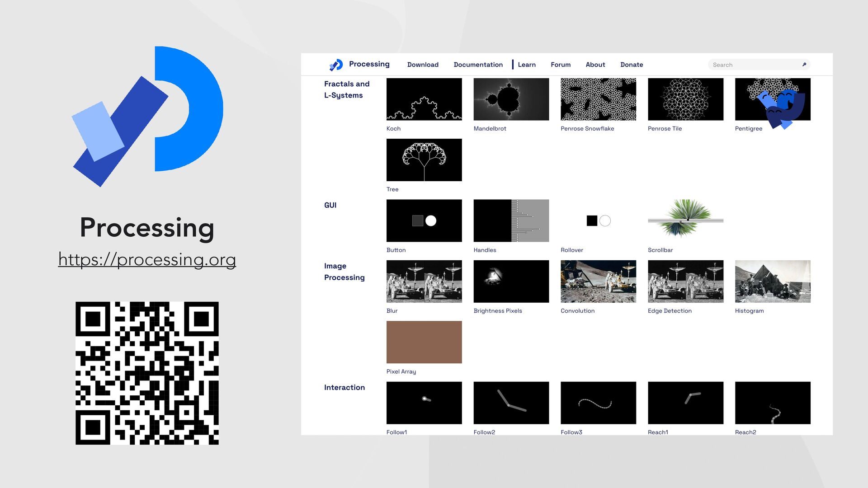Viewport: 868px width, 488px height.
Task: Select the Penrose Snowflake thumbnail
Action: 598,99
